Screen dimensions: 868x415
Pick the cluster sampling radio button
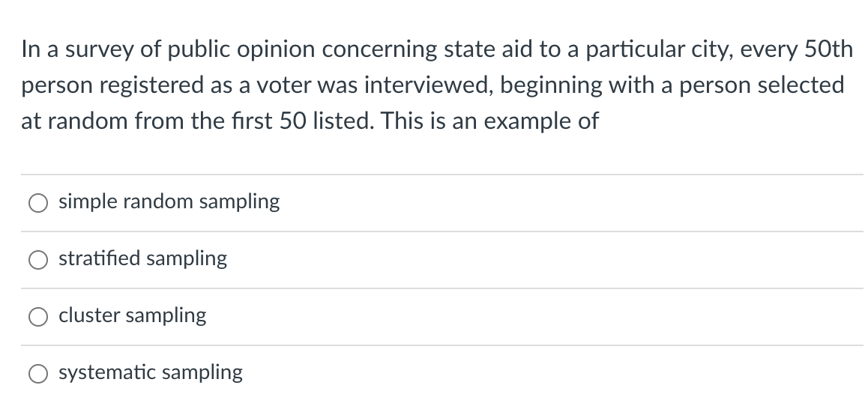(38, 317)
